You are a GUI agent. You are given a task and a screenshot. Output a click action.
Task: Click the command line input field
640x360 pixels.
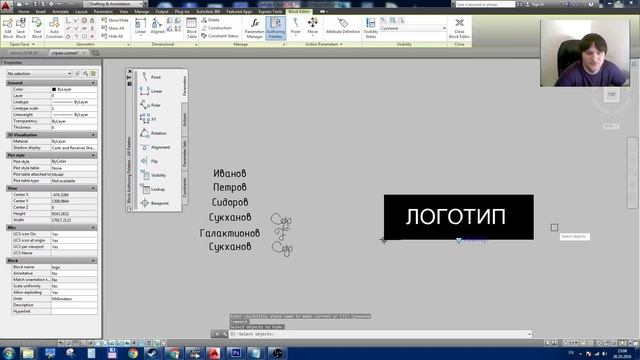click(380, 334)
